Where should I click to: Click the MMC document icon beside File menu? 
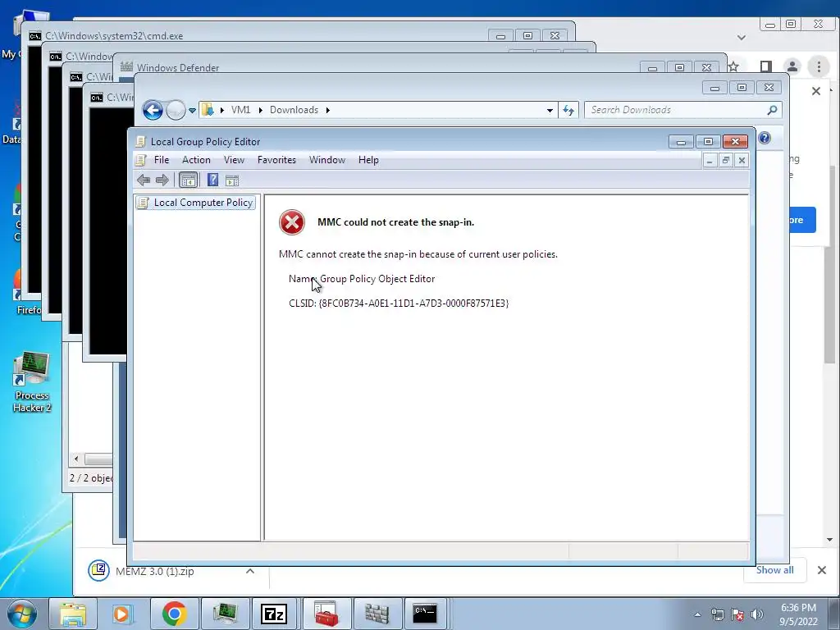coord(140,160)
